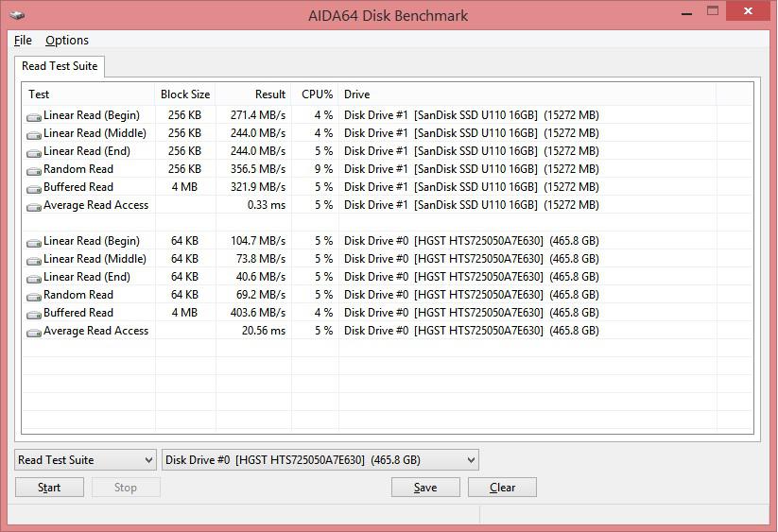Sort by the Block Size column header
778x532 pixels.
pyautogui.click(x=185, y=94)
